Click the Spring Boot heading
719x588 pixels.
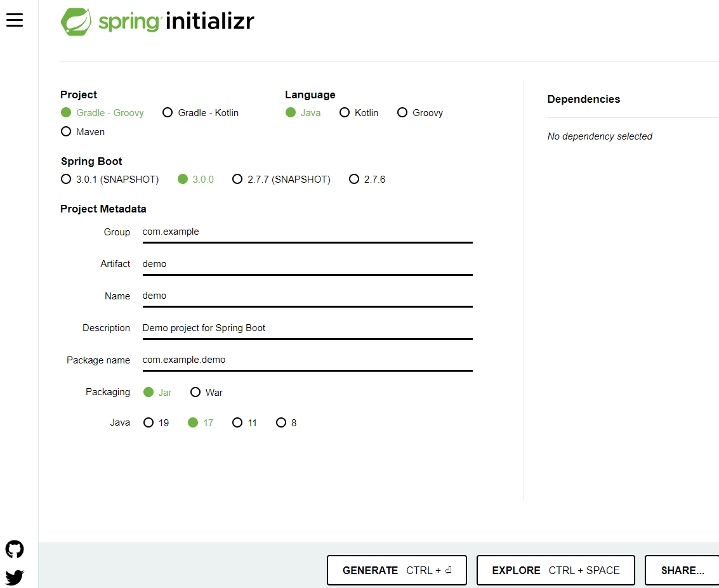coord(91,161)
